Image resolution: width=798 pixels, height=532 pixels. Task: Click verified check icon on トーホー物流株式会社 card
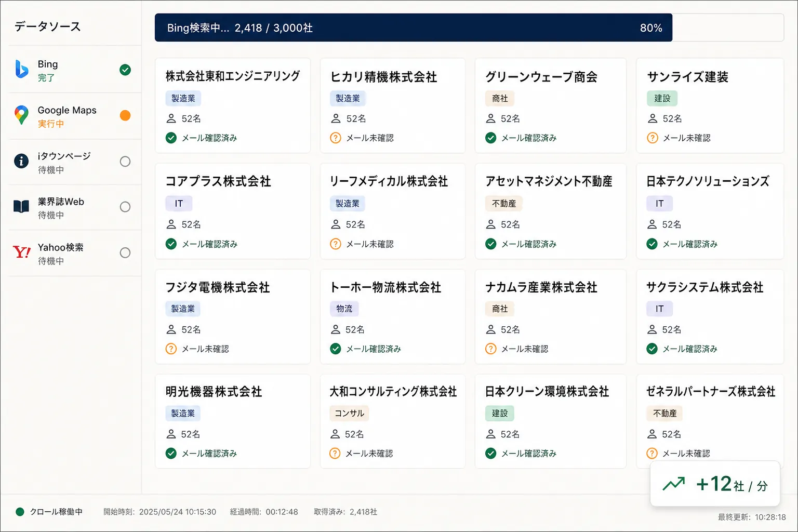[x=336, y=349]
